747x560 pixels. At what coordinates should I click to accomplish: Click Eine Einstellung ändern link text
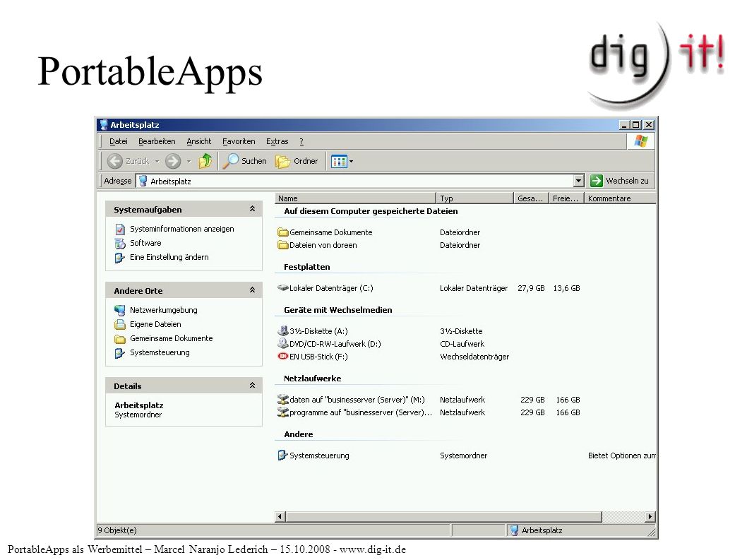169,257
